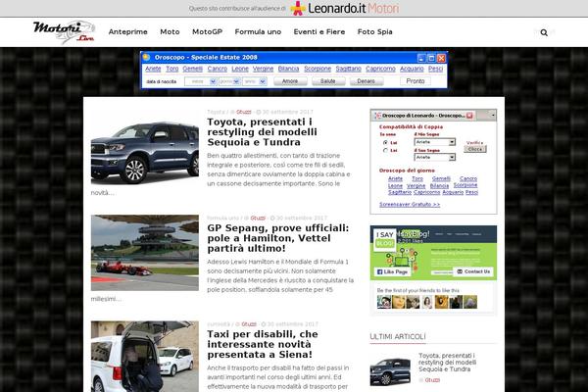
Task: Open Acquario link in Speciale Estate banner
Action: click(x=412, y=69)
